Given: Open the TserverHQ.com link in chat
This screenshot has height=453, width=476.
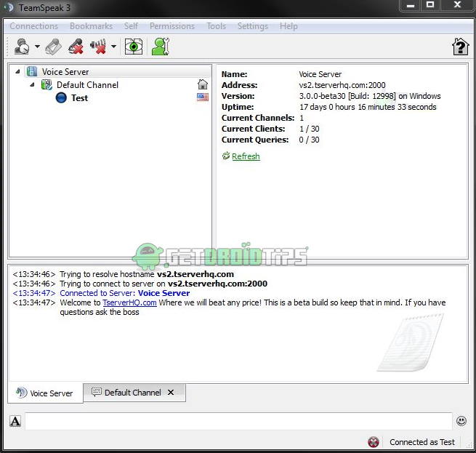Looking at the screenshot, I should 129,302.
